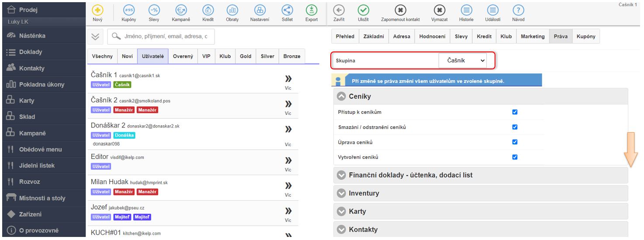Select the VIP contacts filter tab
This screenshot has width=644, height=240.
(206, 56)
